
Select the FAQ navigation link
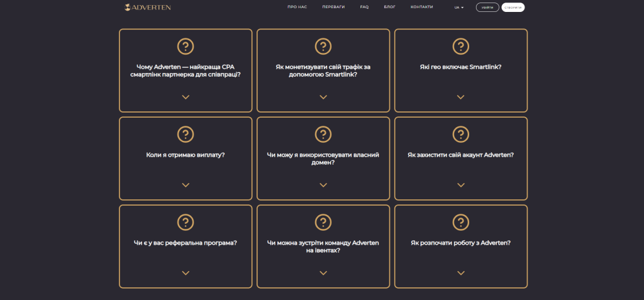pos(364,7)
